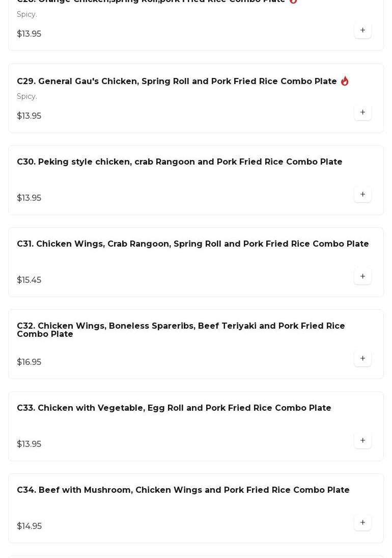This screenshot has width=392, height=558.
Task: Click the $15.45 price on C31
Action: click(x=29, y=280)
